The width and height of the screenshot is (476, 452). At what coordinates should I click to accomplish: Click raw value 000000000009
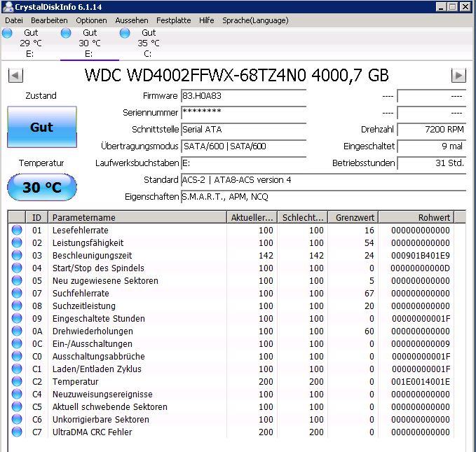tap(420, 344)
